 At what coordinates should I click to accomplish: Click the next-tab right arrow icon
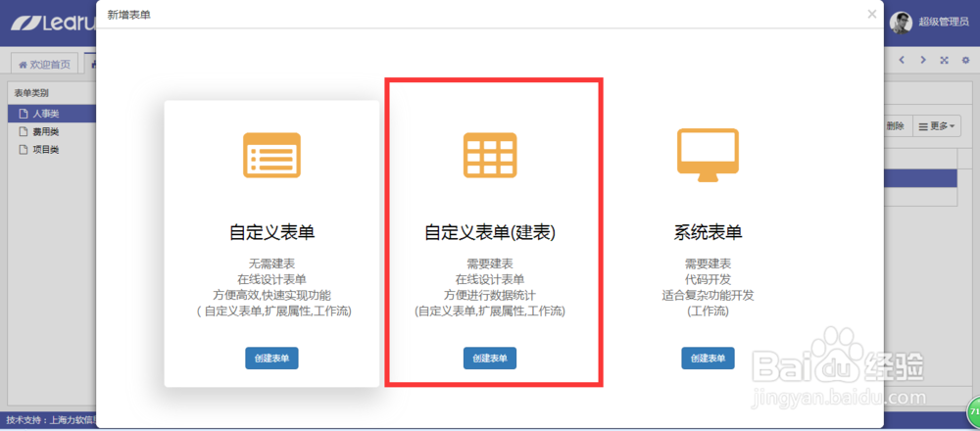922,60
